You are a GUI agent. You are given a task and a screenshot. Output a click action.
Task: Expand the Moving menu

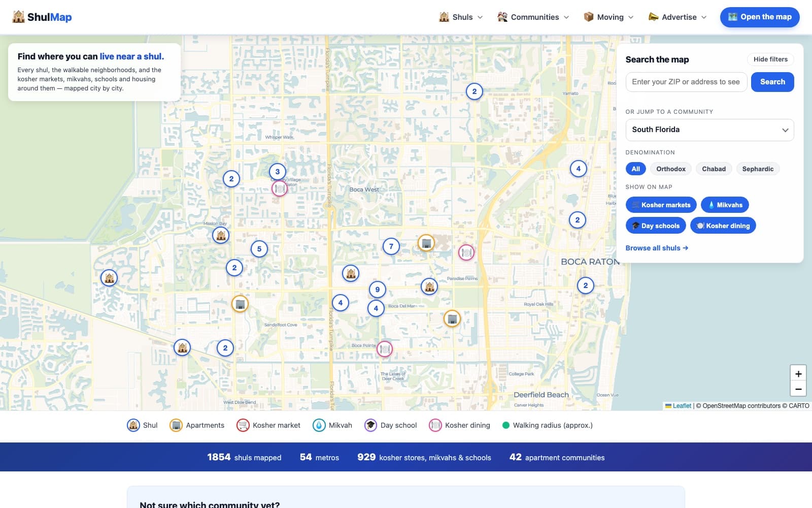coord(608,17)
